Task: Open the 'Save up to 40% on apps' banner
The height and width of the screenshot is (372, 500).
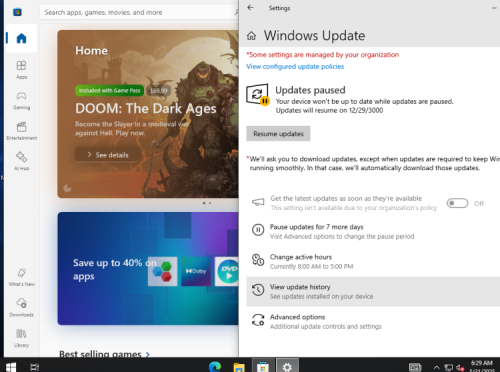Action: pos(148,268)
